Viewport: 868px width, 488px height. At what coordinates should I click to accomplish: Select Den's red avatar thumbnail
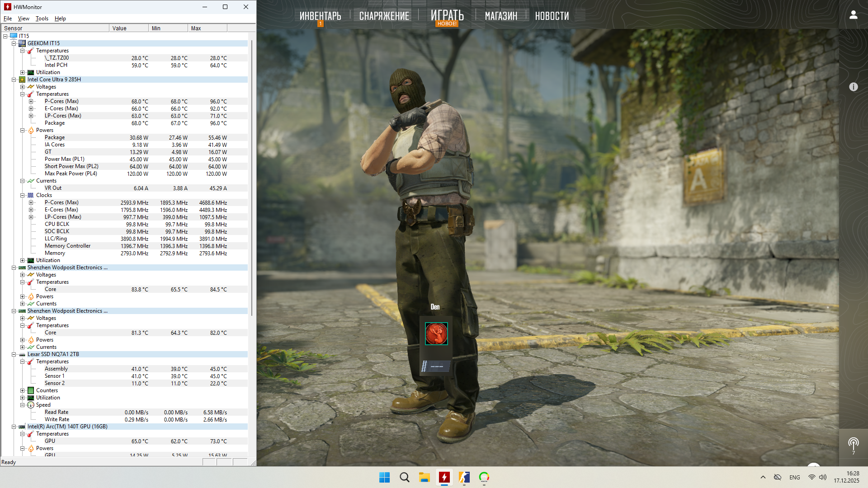(436, 333)
